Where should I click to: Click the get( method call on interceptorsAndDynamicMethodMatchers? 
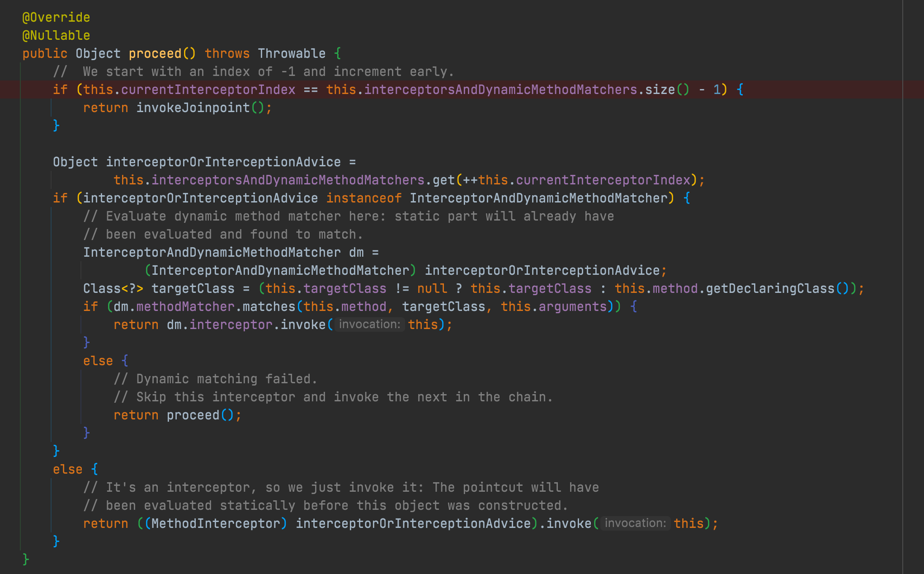click(443, 180)
